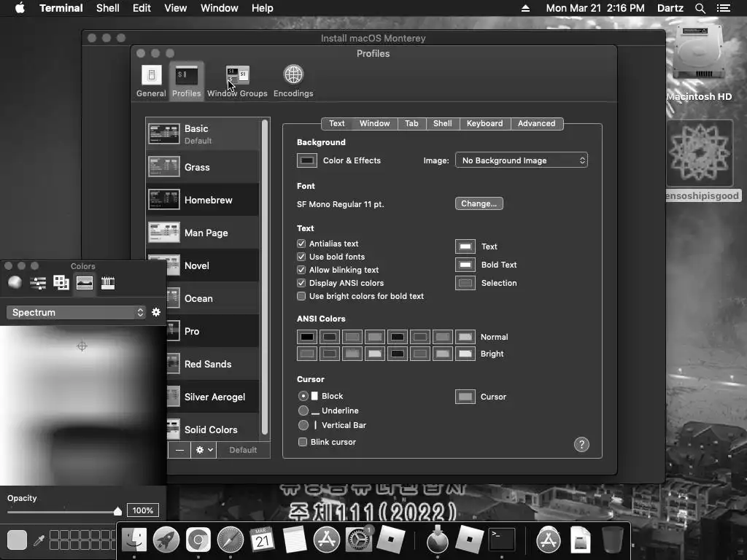747x560 pixels.
Task: Open the Selection color swatch
Action: pos(465,283)
